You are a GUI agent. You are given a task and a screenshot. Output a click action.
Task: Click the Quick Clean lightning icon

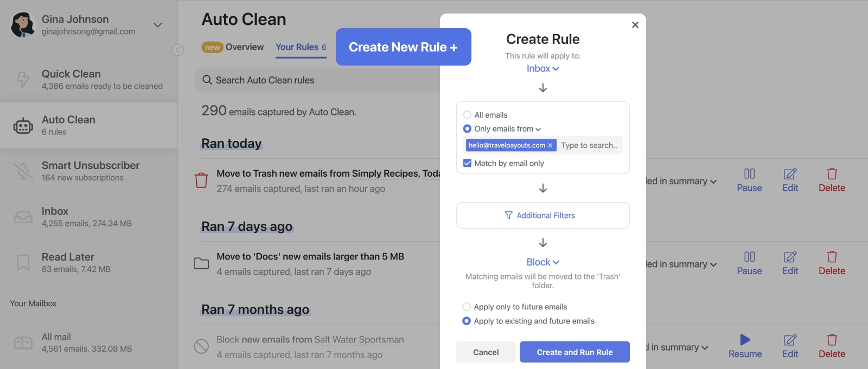tap(23, 80)
